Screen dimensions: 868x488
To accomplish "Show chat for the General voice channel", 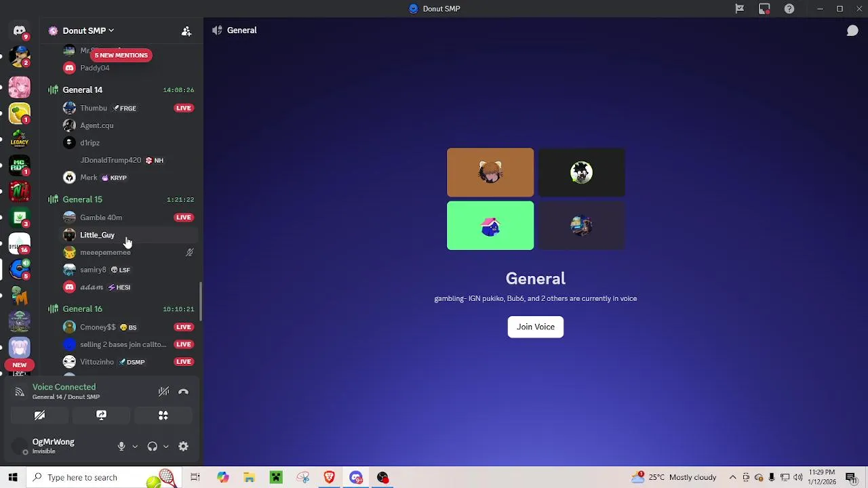I will (852, 30).
